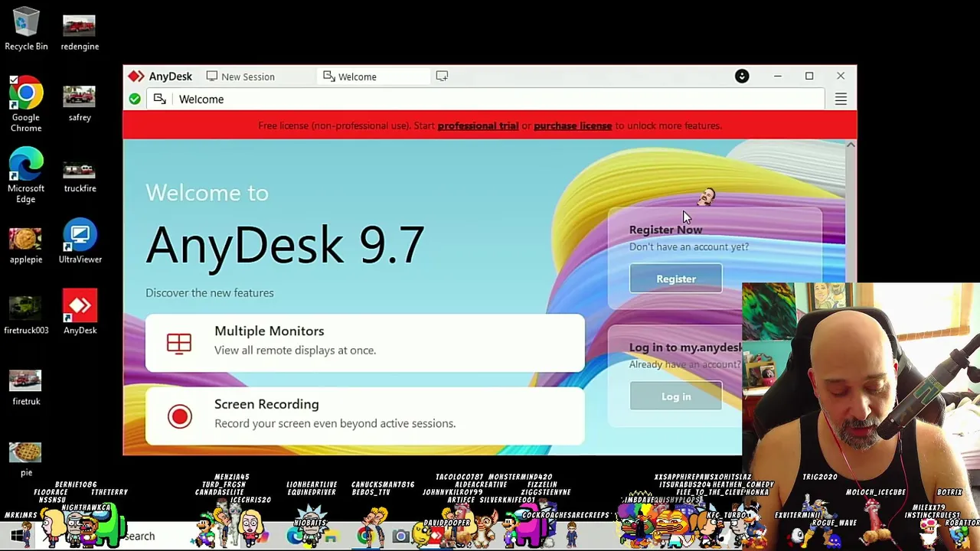
Task: Open the firetruk desktop file
Action: 26,387
